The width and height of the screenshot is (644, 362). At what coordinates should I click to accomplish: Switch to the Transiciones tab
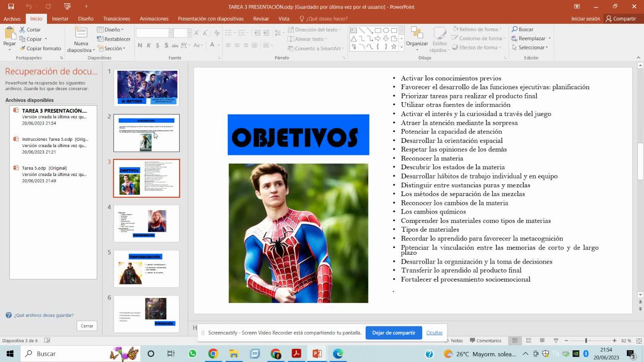click(x=117, y=18)
